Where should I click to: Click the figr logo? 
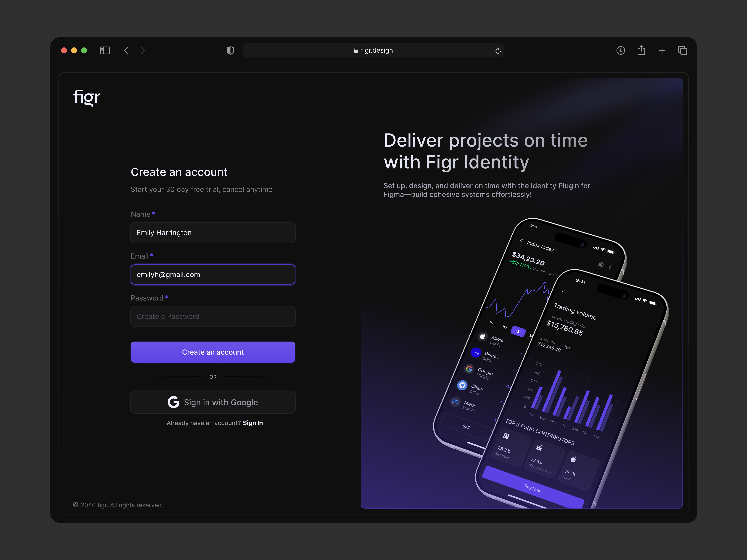tap(87, 98)
